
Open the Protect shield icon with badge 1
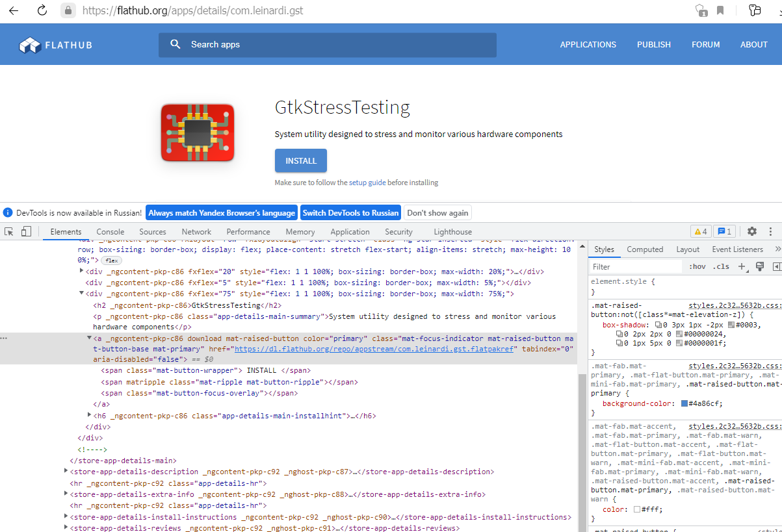pos(701,10)
